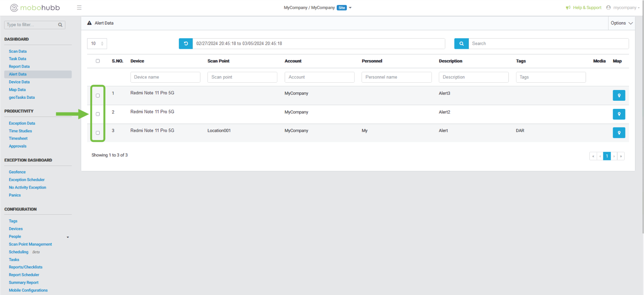The width and height of the screenshot is (644, 295).
Task: Open the mycompany user account link
Action: click(624, 8)
